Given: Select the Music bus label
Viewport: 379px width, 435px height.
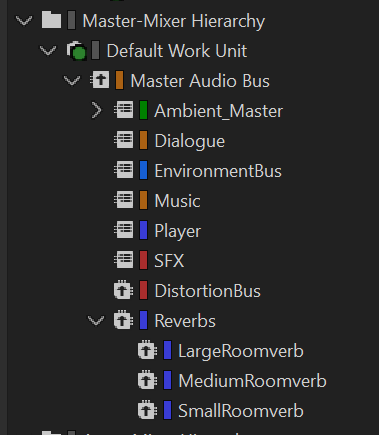Looking at the screenshot, I should (x=177, y=201).
